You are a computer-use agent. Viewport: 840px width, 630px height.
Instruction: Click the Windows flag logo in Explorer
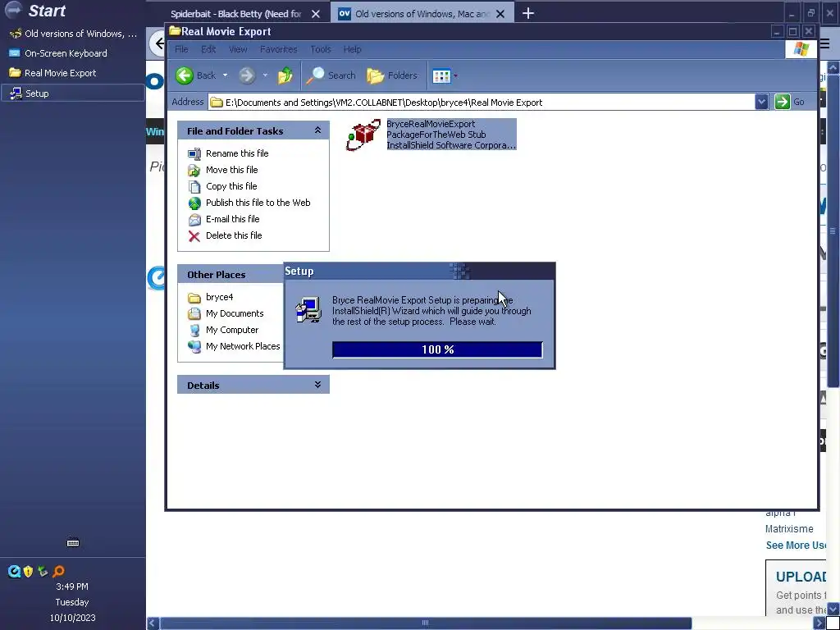[801, 49]
